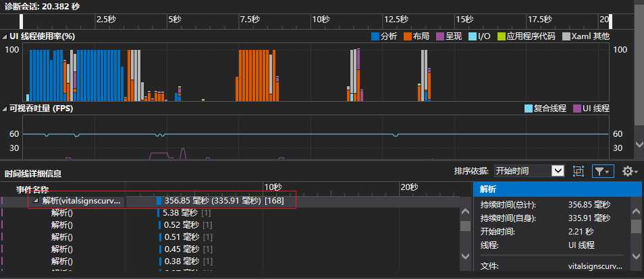Click the 呈现 purple legend swatch

[x=440, y=36]
